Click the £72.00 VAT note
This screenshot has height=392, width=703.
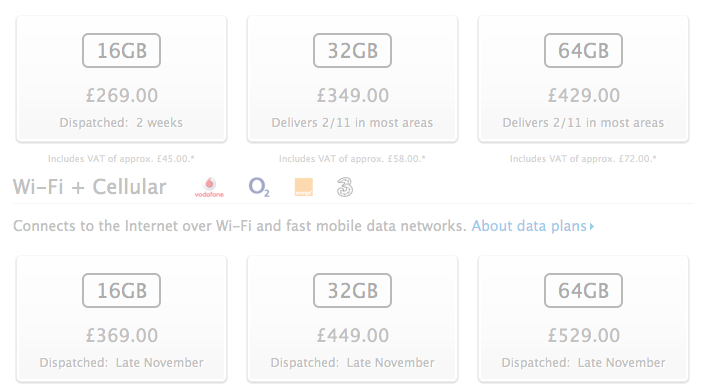(583, 159)
